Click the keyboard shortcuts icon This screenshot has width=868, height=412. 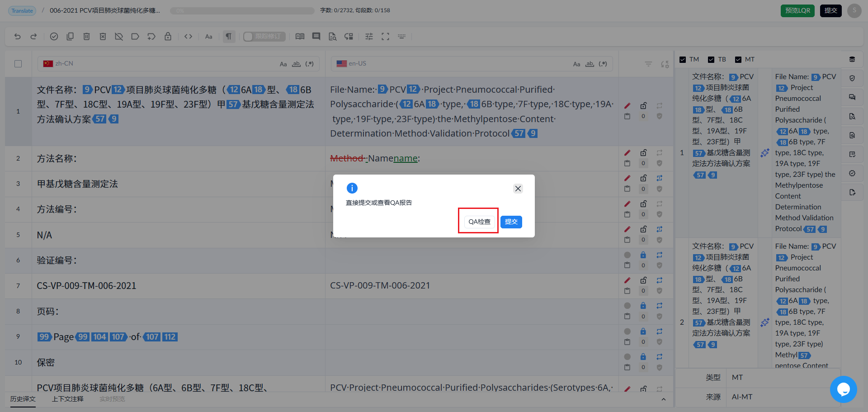401,37
